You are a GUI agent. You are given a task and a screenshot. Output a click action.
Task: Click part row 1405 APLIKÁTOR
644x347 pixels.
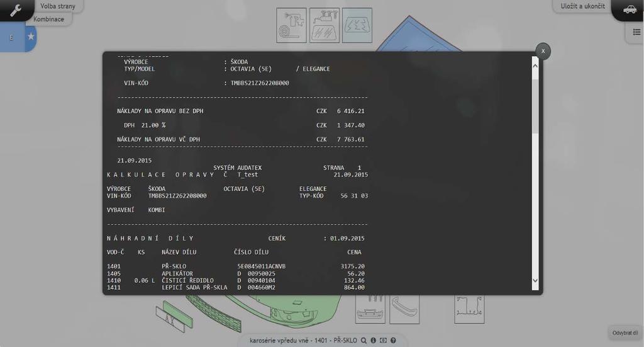(x=236, y=273)
